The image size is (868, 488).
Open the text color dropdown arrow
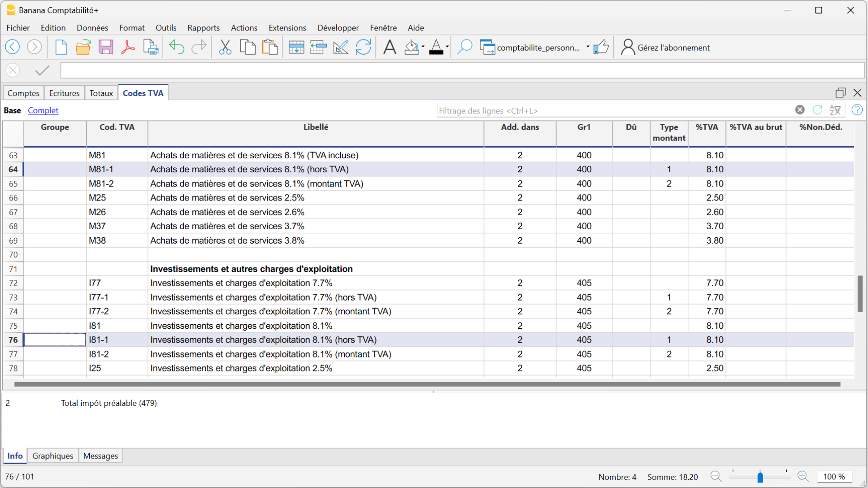click(x=447, y=47)
